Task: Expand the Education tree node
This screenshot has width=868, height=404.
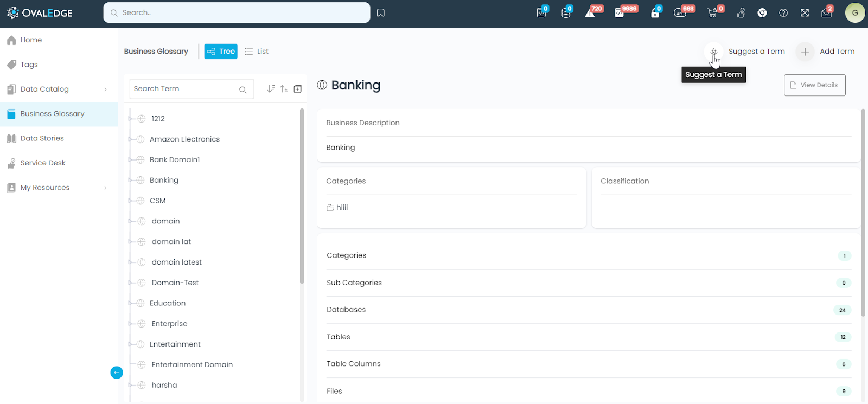Action: point(130,303)
